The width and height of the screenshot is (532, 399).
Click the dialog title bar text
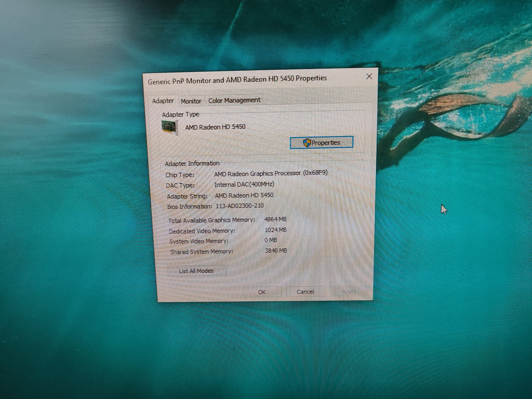tap(237, 80)
